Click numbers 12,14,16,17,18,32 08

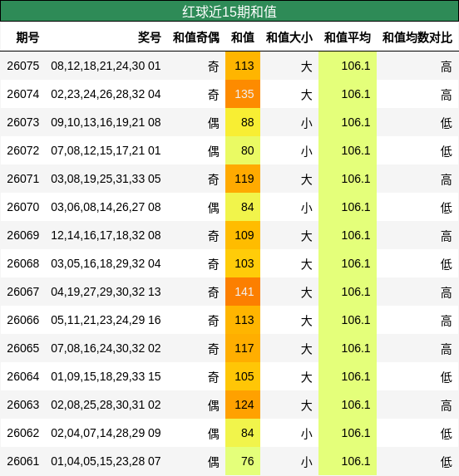pyautogui.click(x=106, y=235)
